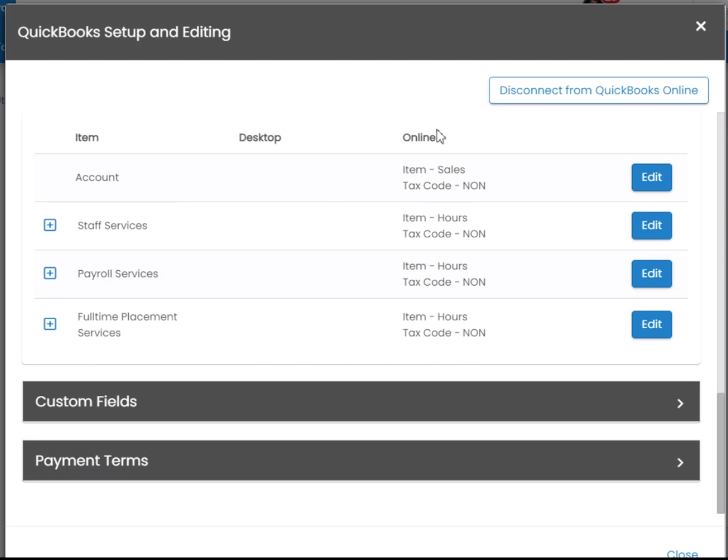Click the QuickBooks Setup and Editing title
Image resolution: width=728 pixels, height=560 pixels.
124,32
